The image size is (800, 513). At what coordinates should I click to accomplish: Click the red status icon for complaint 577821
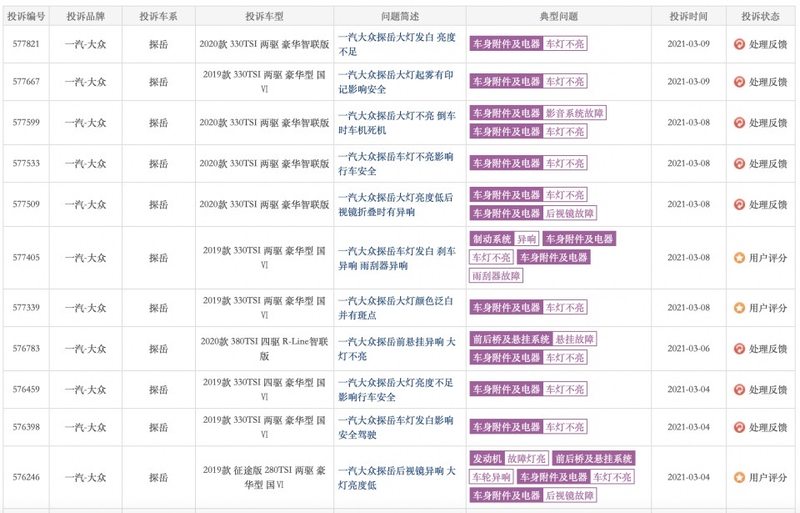point(739,44)
